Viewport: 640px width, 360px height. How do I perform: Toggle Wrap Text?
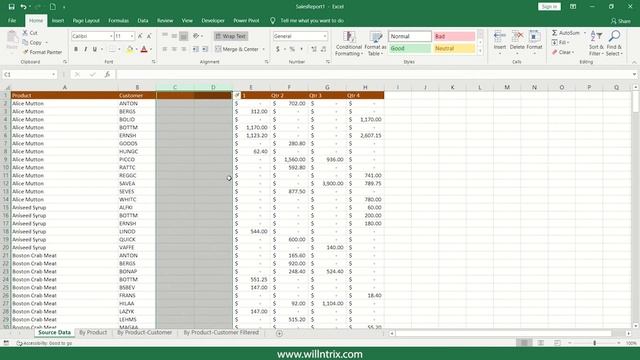pos(231,36)
